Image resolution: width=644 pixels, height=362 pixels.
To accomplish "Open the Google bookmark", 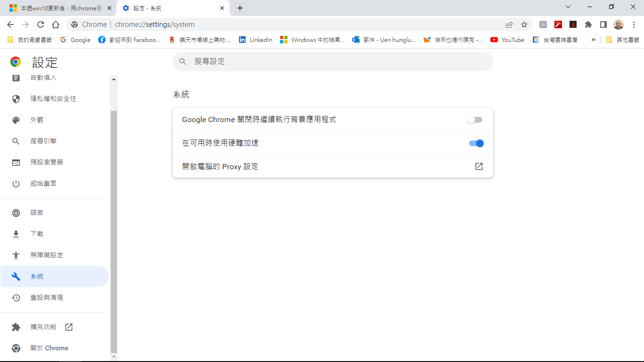I will (x=75, y=40).
